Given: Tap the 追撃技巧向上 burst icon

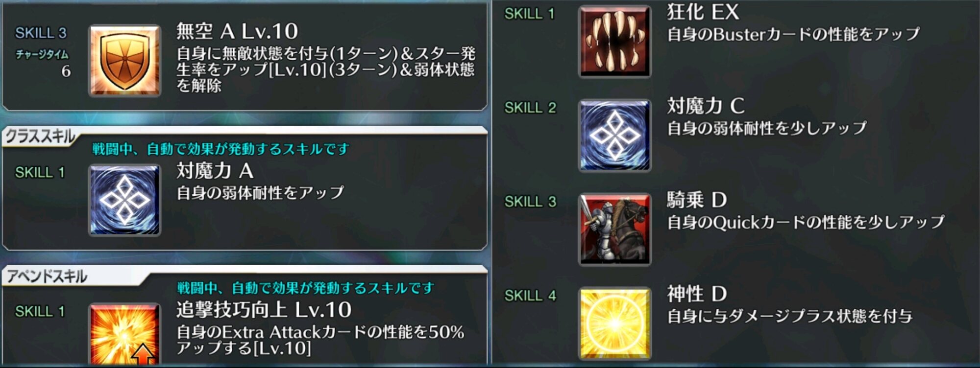Looking at the screenshot, I should [x=124, y=335].
